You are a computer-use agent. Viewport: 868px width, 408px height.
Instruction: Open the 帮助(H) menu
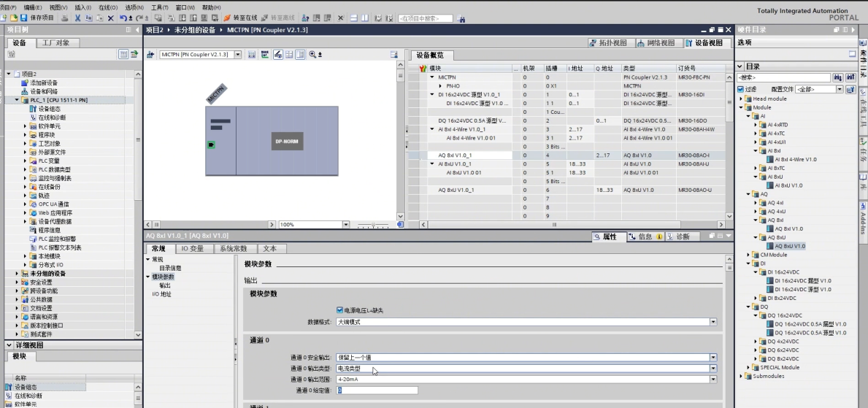point(211,7)
